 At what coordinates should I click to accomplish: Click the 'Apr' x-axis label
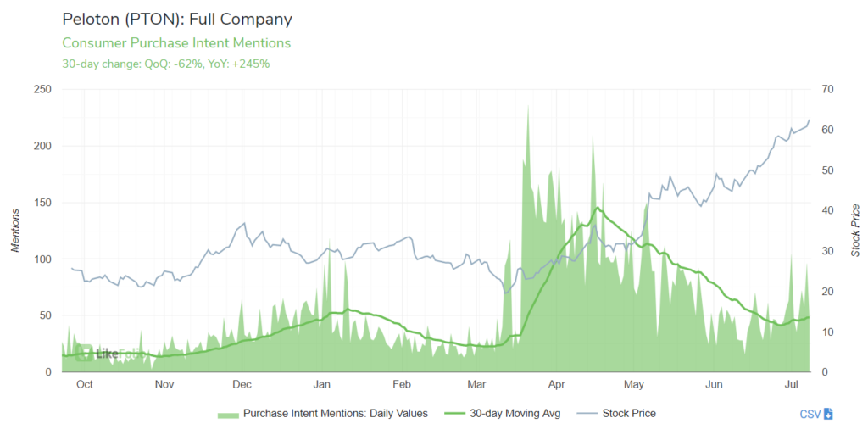click(x=556, y=385)
